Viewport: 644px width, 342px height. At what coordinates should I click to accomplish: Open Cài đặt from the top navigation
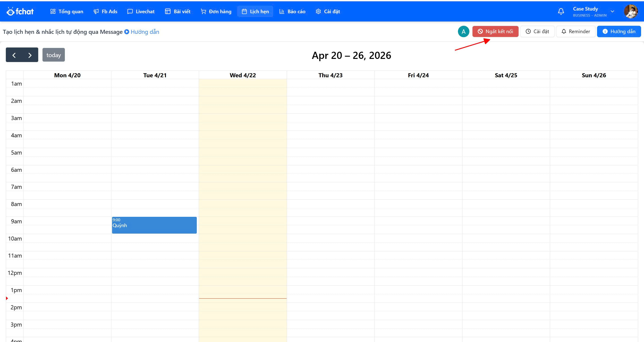328,11
